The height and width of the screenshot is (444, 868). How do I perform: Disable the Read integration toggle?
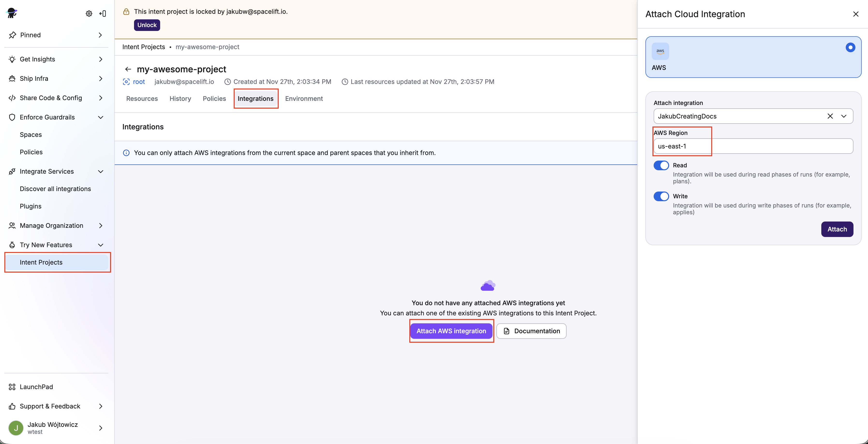pyautogui.click(x=661, y=165)
